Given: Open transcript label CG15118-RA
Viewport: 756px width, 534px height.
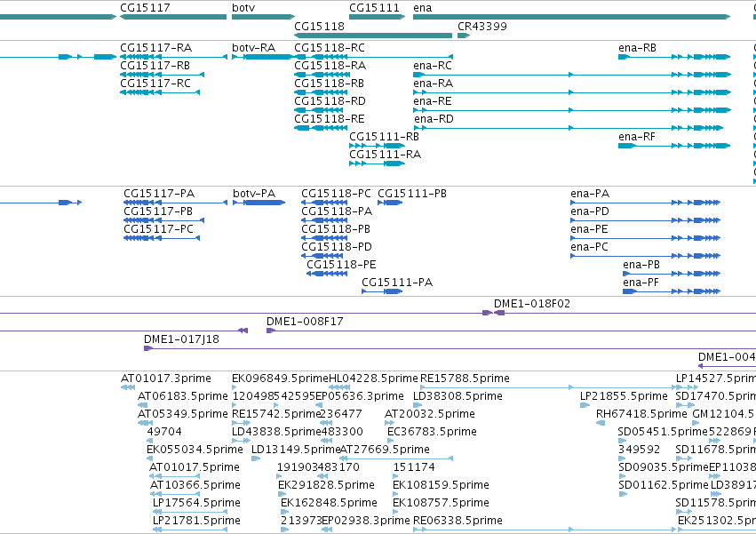Looking at the screenshot, I should pos(330,66).
